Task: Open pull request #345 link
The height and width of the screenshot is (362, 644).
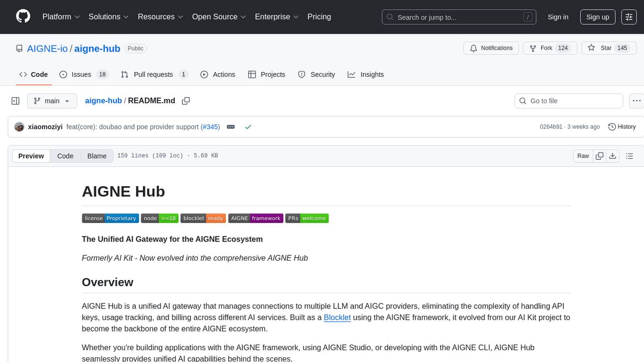Action: click(210, 127)
